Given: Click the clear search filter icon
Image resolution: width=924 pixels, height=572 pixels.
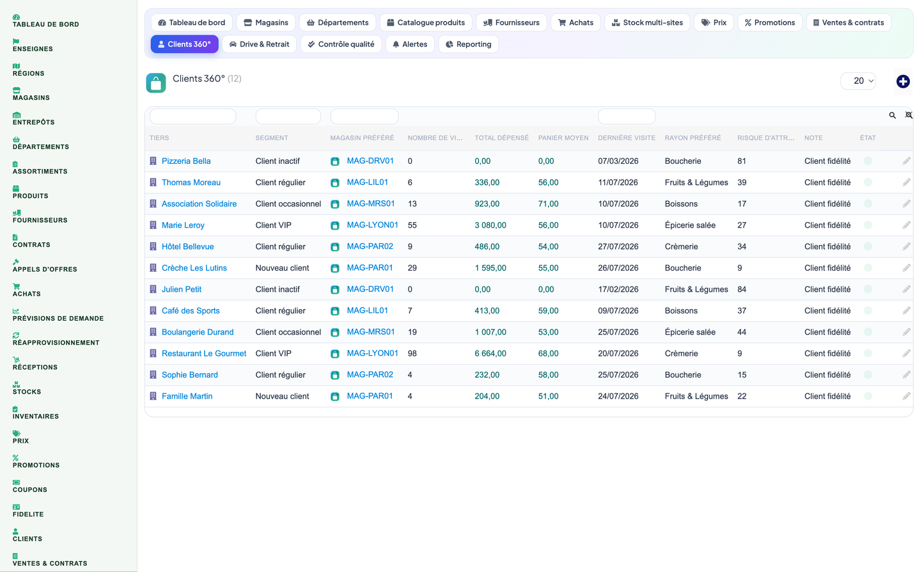Looking at the screenshot, I should tap(909, 116).
